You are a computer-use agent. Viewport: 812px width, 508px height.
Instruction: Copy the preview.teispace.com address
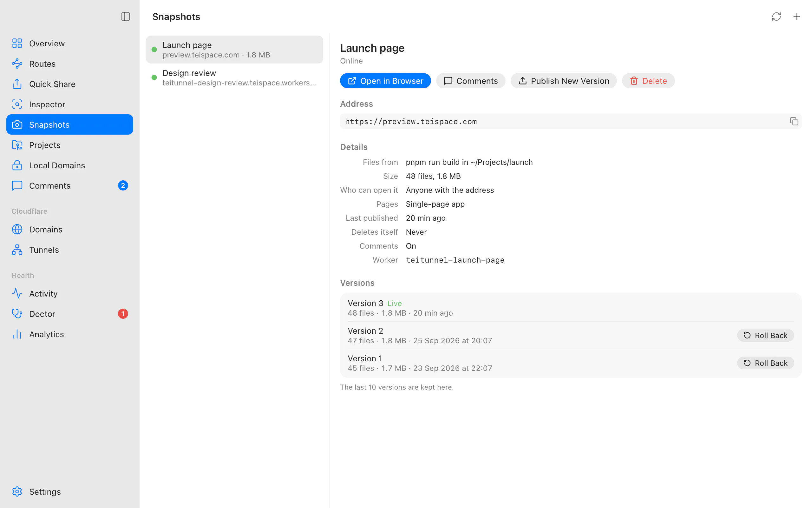coord(794,121)
